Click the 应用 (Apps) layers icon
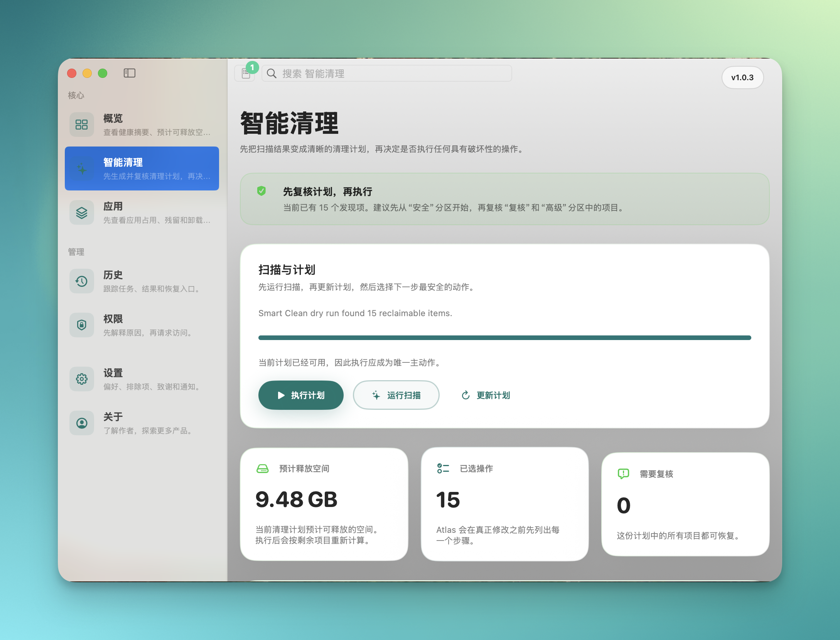 tap(81, 212)
